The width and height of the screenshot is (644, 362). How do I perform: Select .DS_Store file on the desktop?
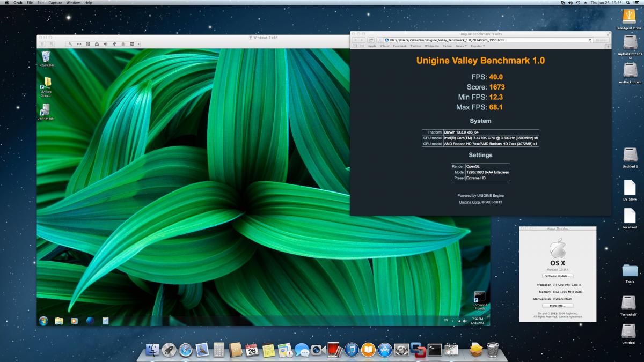point(629,190)
